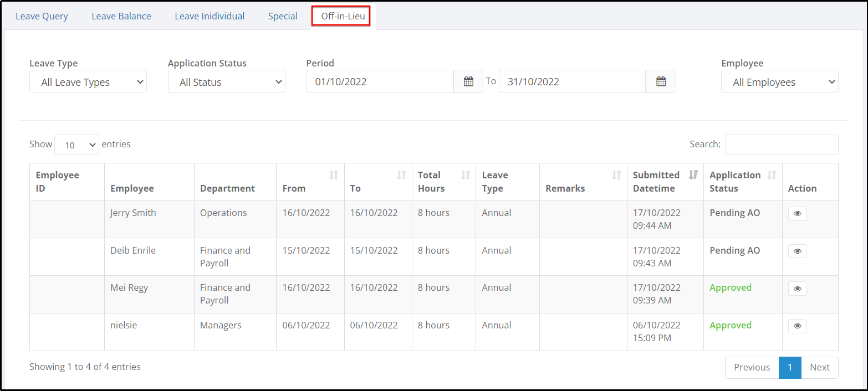
Task: Click the period end date field
Action: click(573, 81)
